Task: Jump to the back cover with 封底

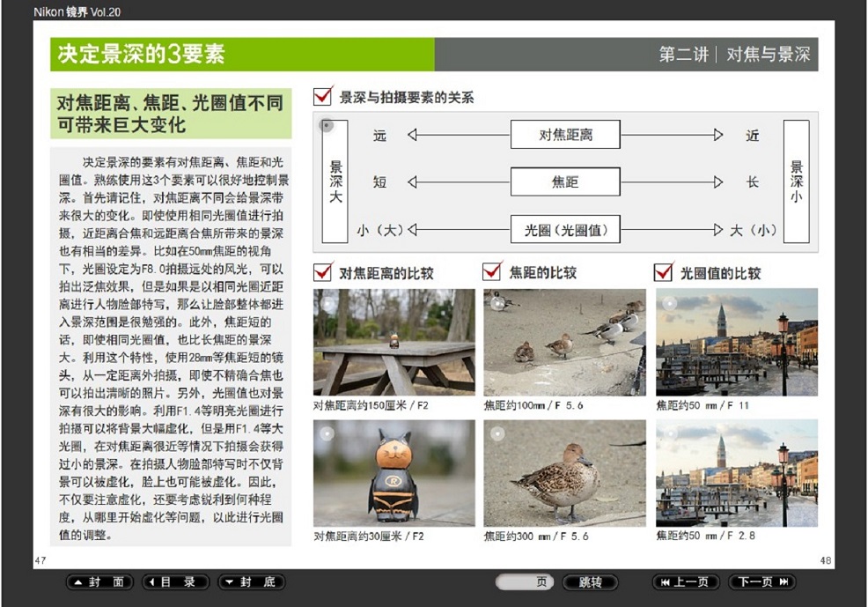Action: click(252, 582)
